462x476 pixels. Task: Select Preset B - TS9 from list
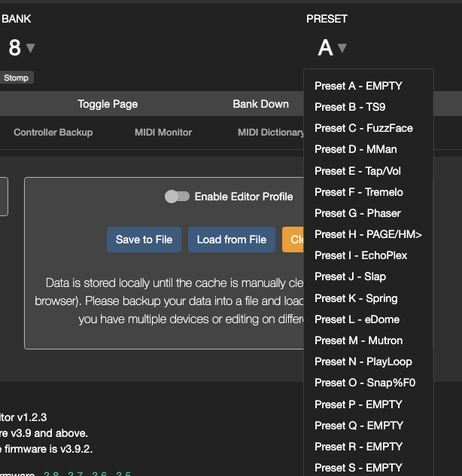(x=350, y=107)
